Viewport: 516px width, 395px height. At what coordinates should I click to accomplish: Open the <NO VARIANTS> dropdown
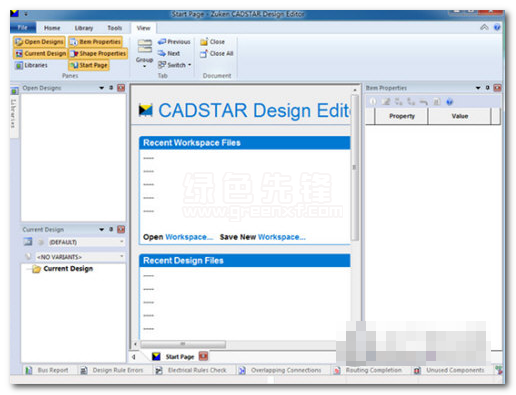pos(80,257)
